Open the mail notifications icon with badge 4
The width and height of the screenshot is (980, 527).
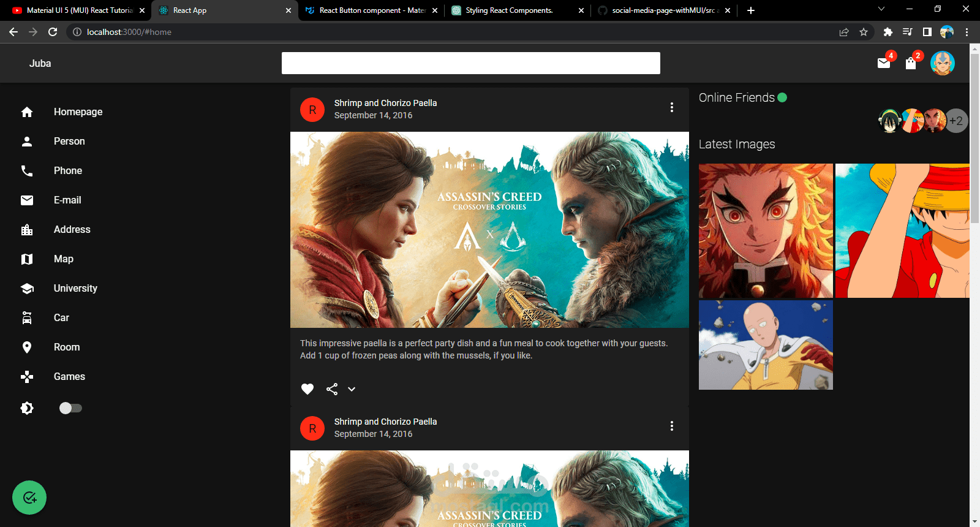[x=884, y=63]
